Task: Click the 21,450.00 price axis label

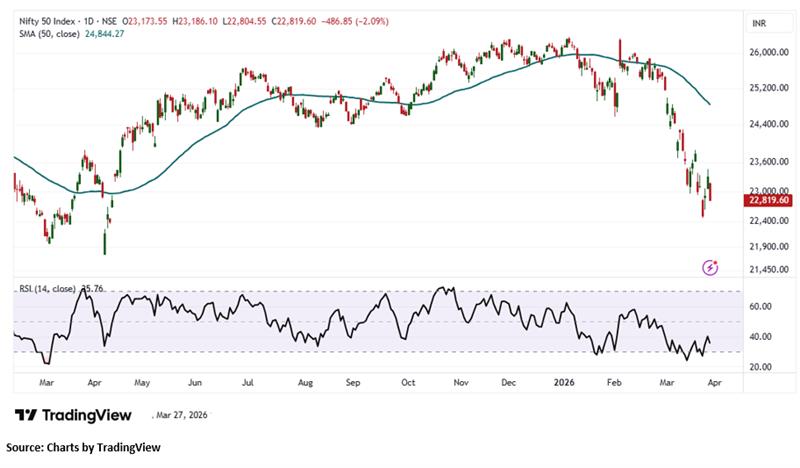Action: click(768, 270)
